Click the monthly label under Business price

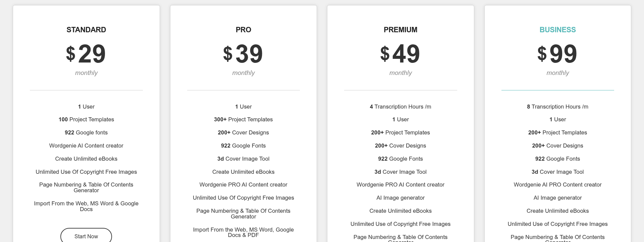click(x=557, y=73)
